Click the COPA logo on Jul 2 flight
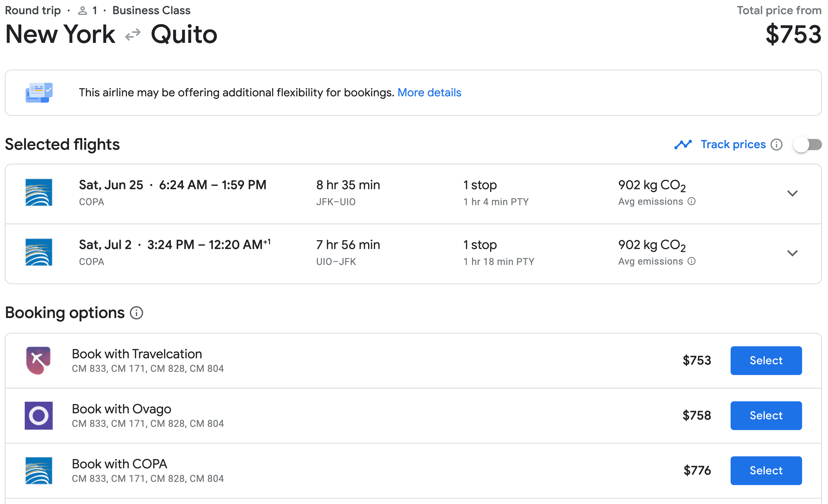Screen dimensions: 828x504 39,252
